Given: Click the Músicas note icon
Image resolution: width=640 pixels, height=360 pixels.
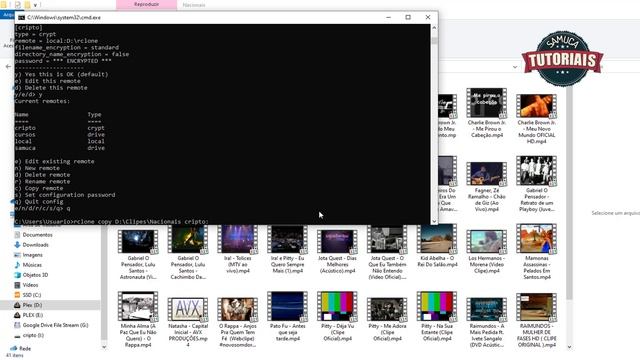Looking at the screenshot, I should 17,265.
